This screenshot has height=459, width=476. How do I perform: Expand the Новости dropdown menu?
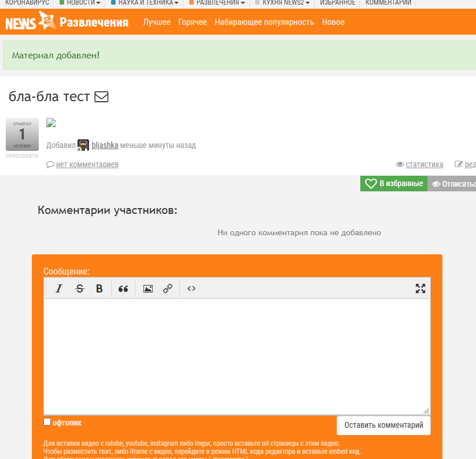[x=80, y=3]
